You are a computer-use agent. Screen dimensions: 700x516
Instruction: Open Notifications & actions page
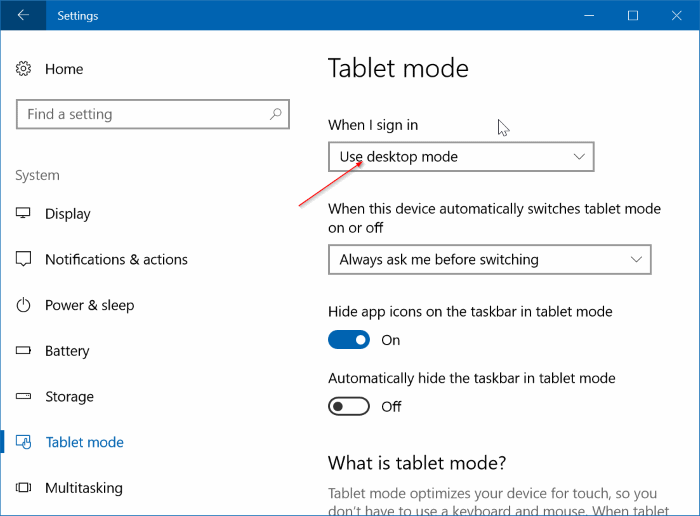click(116, 259)
